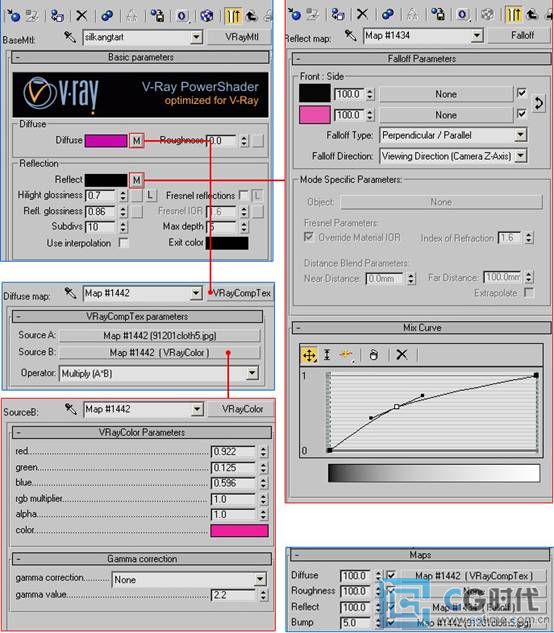Screen dimensions: 554x633
Task: Click Go to Parent icon in Falloff panel
Action: coord(532,15)
